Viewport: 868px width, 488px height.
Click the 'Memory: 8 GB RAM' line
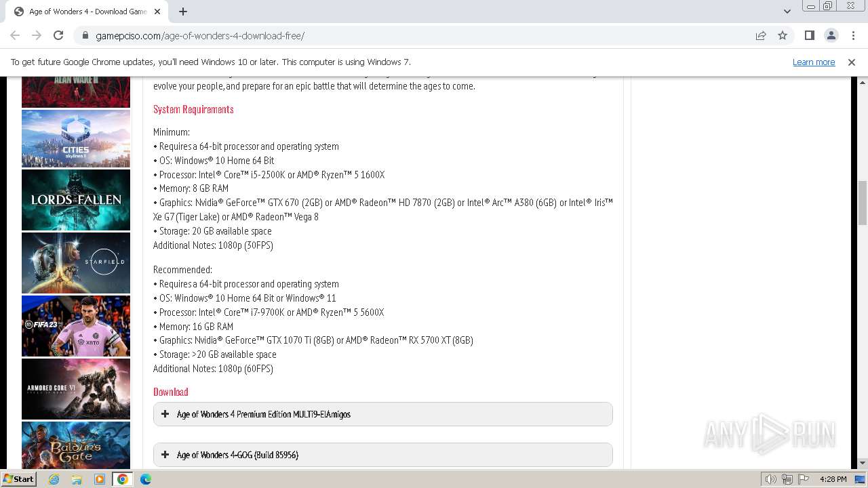click(191, 188)
